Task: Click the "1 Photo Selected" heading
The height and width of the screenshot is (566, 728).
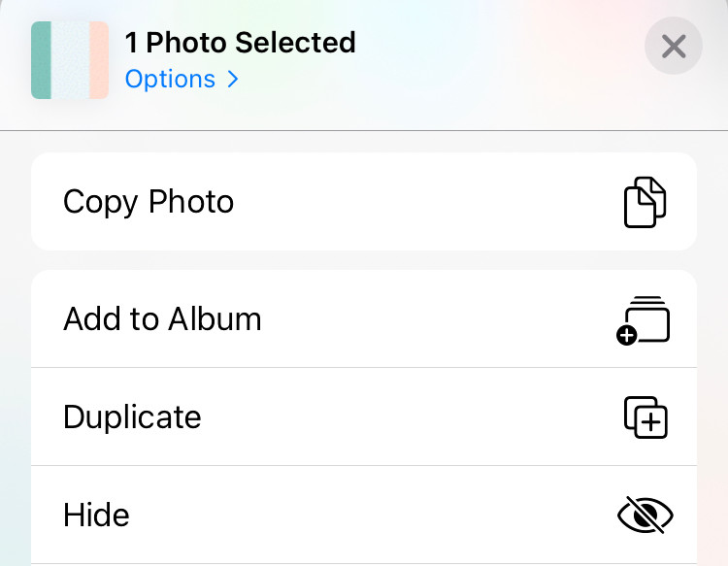Action: [x=241, y=43]
